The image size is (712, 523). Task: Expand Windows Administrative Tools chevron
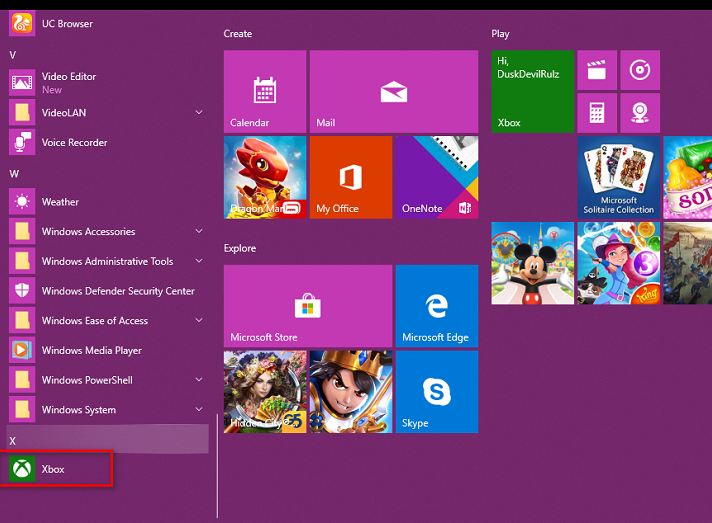pyautogui.click(x=199, y=261)
